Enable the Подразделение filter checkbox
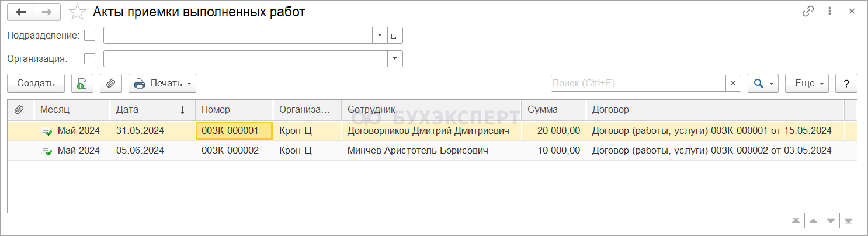Screen dimensions: 868x236 point(89,36)
